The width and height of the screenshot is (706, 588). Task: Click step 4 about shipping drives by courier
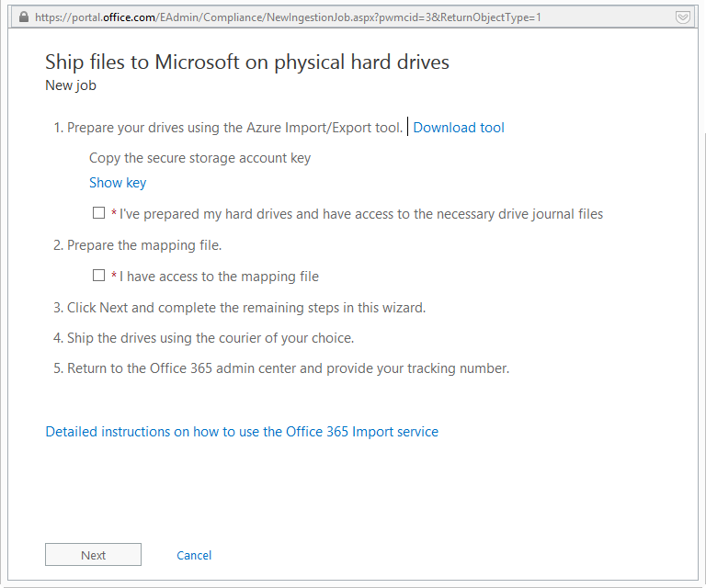(203, 338)
